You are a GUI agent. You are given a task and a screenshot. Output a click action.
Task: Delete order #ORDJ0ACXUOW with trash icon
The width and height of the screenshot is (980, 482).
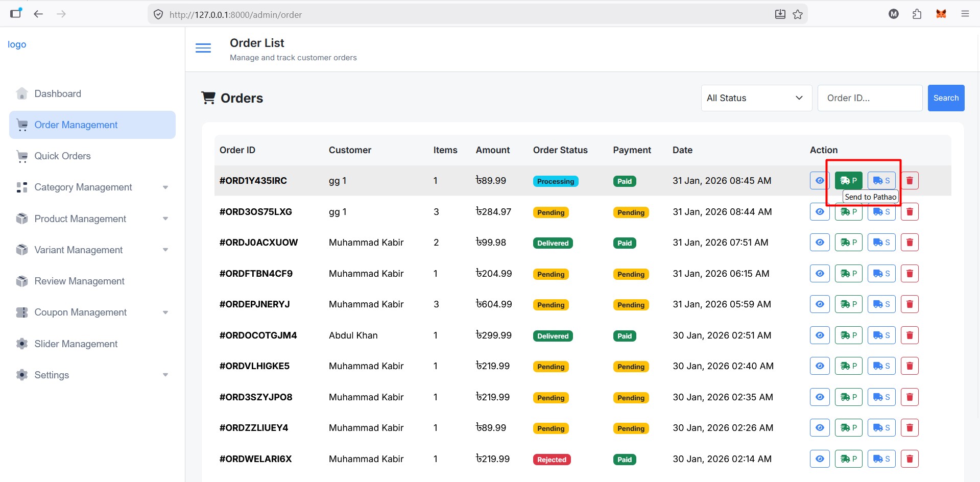pyautogui.click(x=910, y=243)
